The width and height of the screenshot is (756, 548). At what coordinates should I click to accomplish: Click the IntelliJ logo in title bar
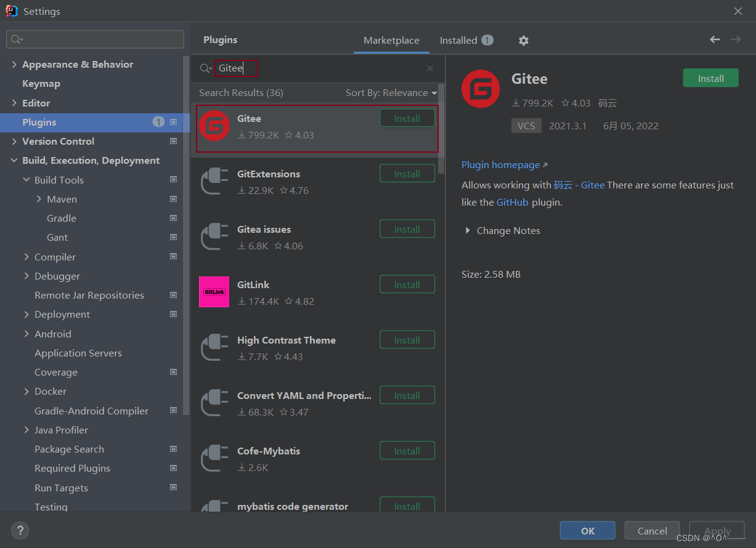12,10
